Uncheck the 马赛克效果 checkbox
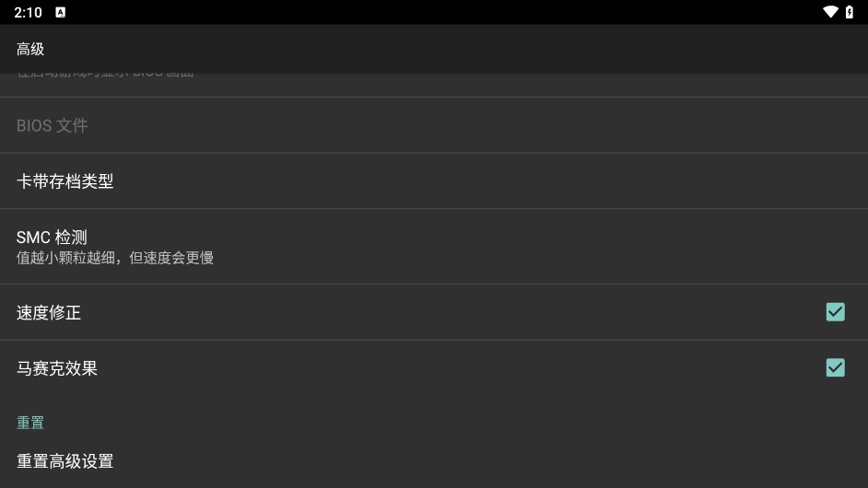The width and height of the screenshot is (868, 488). tap(835, 368)
